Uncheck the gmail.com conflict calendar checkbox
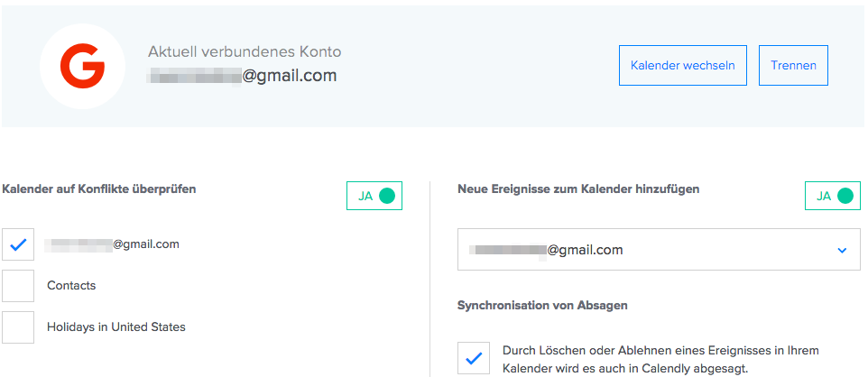 point(18,244)
